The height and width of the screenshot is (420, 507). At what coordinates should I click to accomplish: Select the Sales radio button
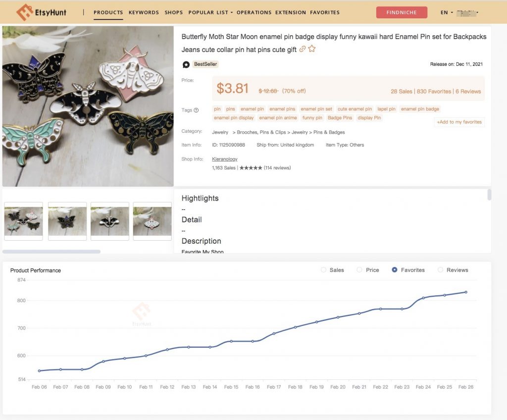pos(323,269)
